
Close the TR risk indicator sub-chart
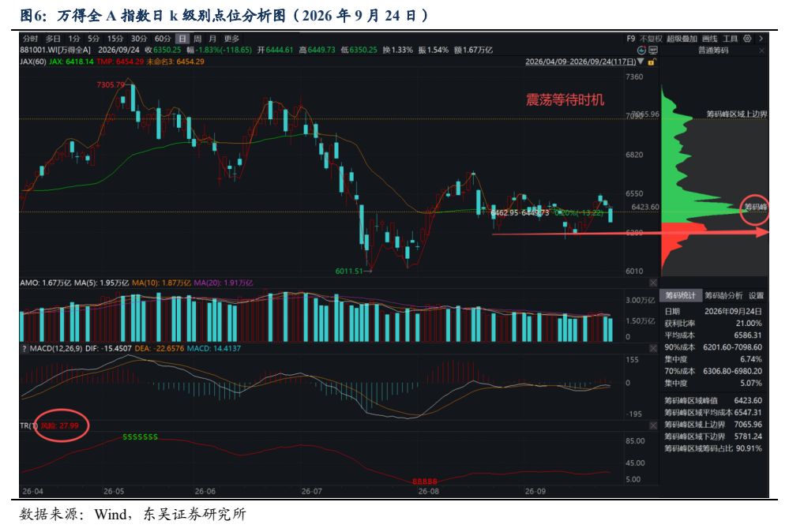pos(653,426)
